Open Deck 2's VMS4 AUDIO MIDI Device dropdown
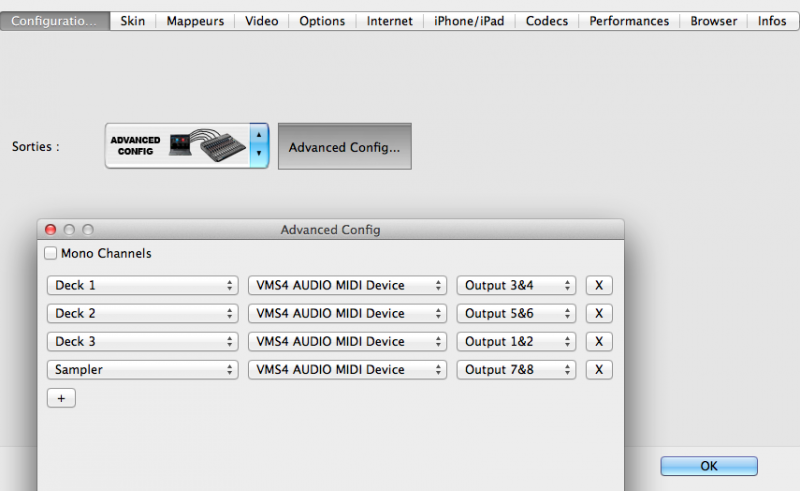The height and width of the screenshot is (491, 800). click(x=346, y=313)
